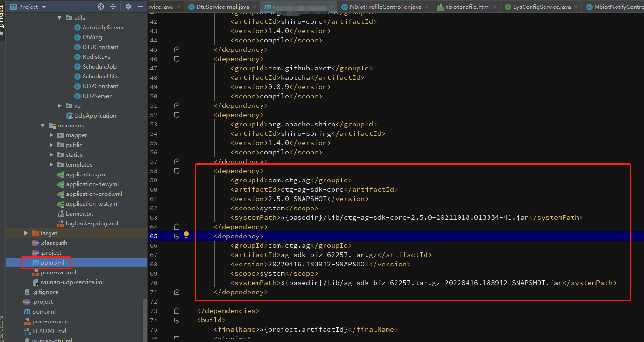Expand the mapper folder arrow
Image resolution: width=644 pixels, height=342 pixels.
51,135
